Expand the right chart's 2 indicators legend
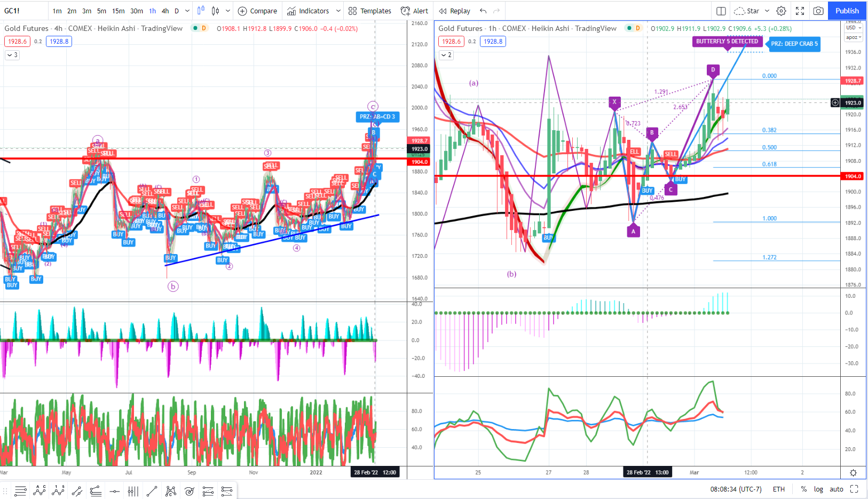Viewport: 868px width, 499px height. pos(446,54)
